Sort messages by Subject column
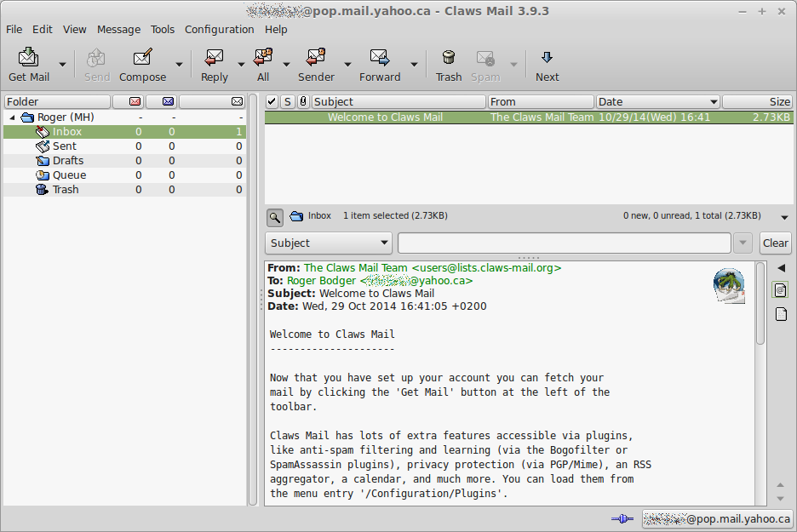797x532 pixels. pyautogui.click(x=398, y=101)
